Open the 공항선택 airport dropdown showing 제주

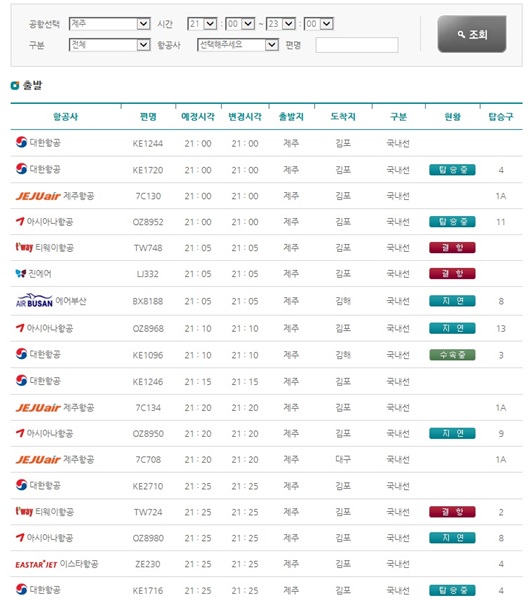[x=109, y=24]
